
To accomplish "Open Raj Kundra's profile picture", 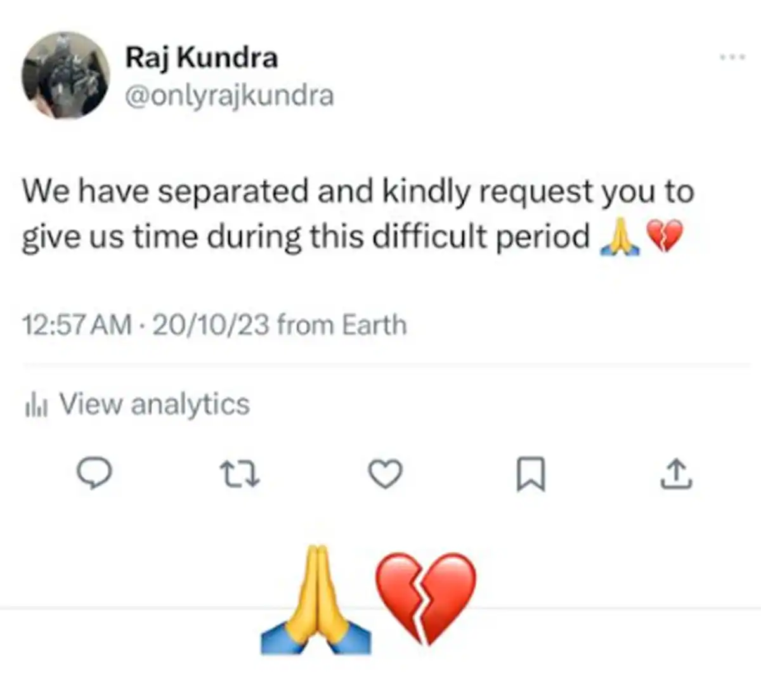I will click(x=65, y=75).
